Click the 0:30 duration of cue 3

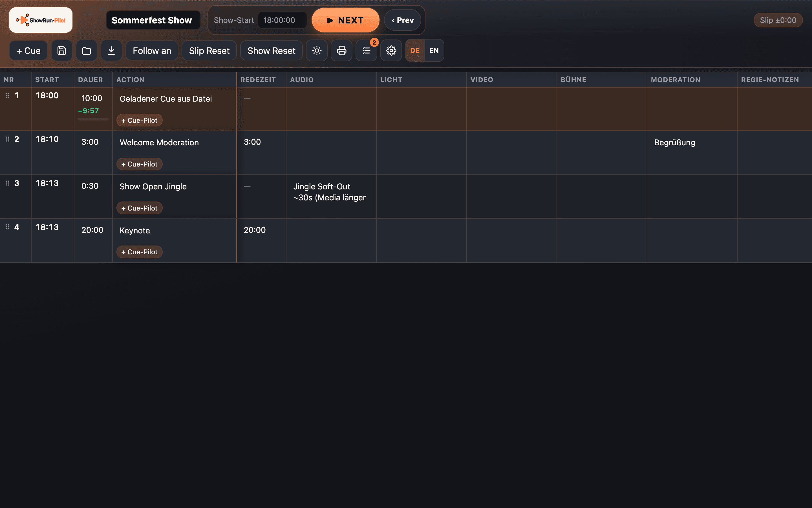pos(90,186)
